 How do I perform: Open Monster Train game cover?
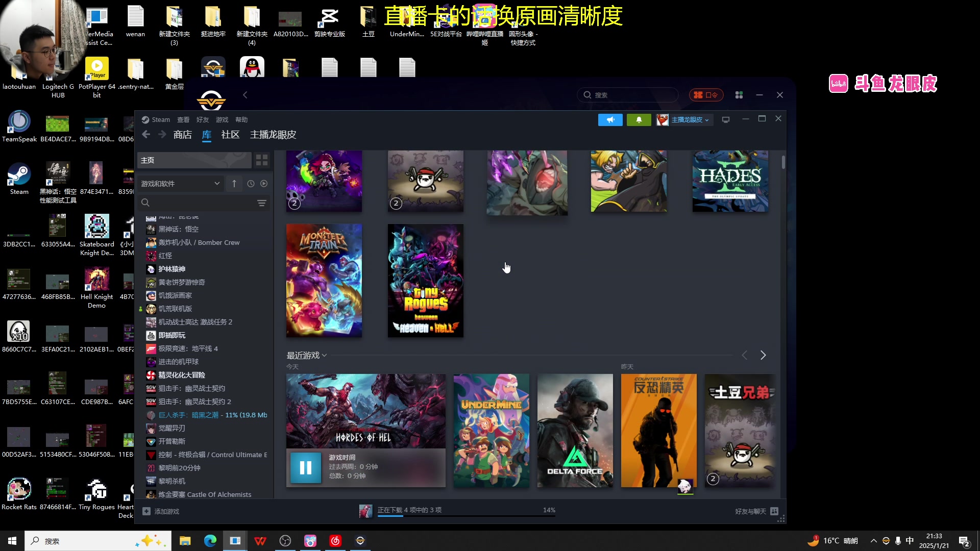pos(324,281)
